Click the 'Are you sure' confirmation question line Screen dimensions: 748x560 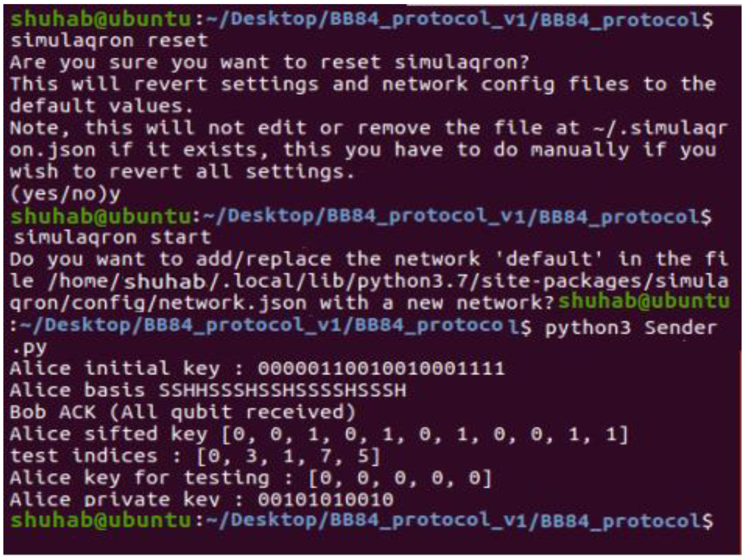tap(269, 63)
